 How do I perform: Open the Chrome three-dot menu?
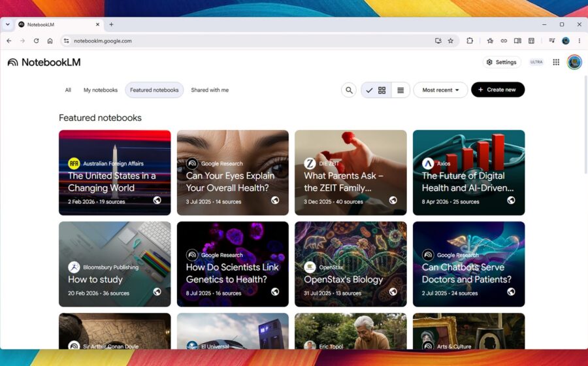coord(580,41)
